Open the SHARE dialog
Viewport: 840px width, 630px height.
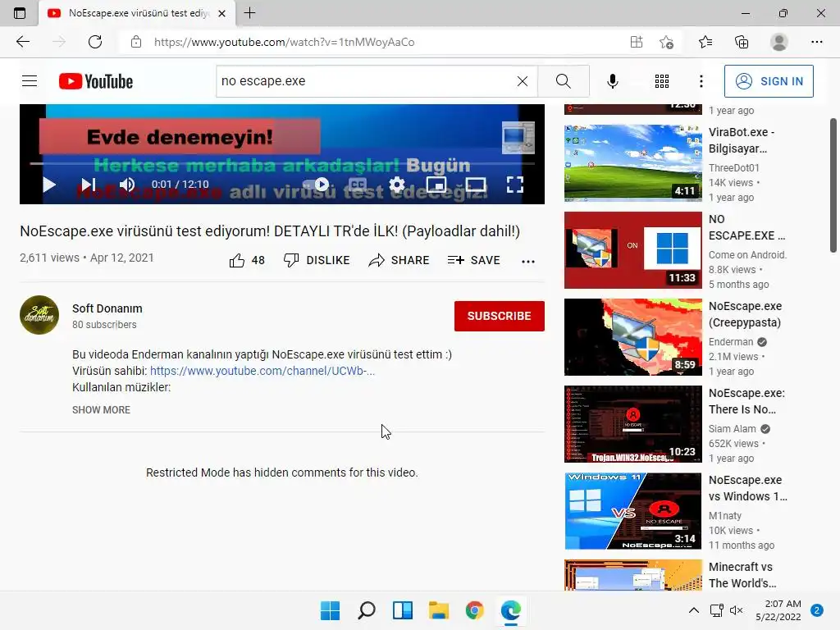[x=399, y=260]
